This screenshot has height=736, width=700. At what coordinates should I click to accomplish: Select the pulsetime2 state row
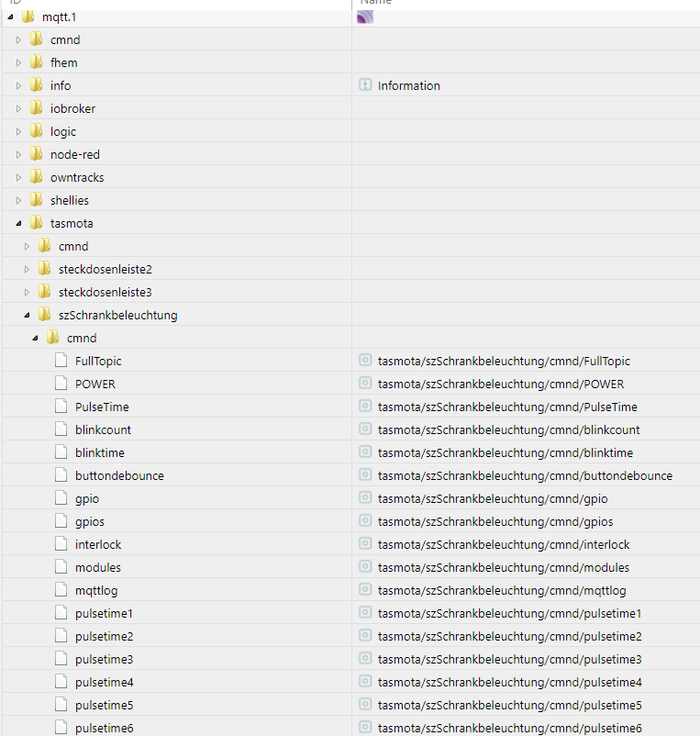pos(351,637)
